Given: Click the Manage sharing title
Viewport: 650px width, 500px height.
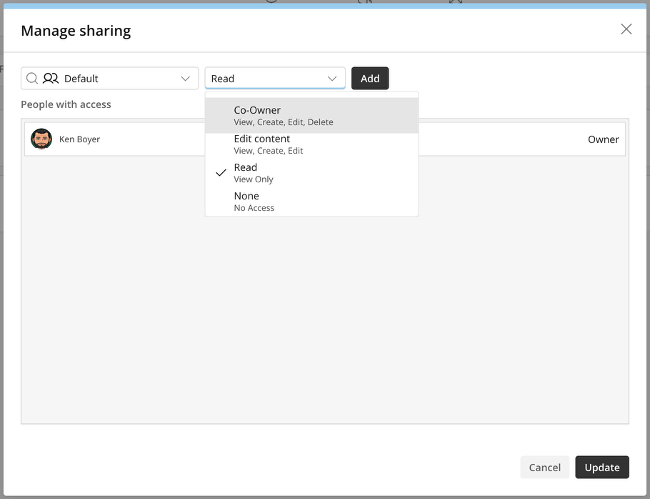Looking at the screenshot, I should (x=76, y=31).
